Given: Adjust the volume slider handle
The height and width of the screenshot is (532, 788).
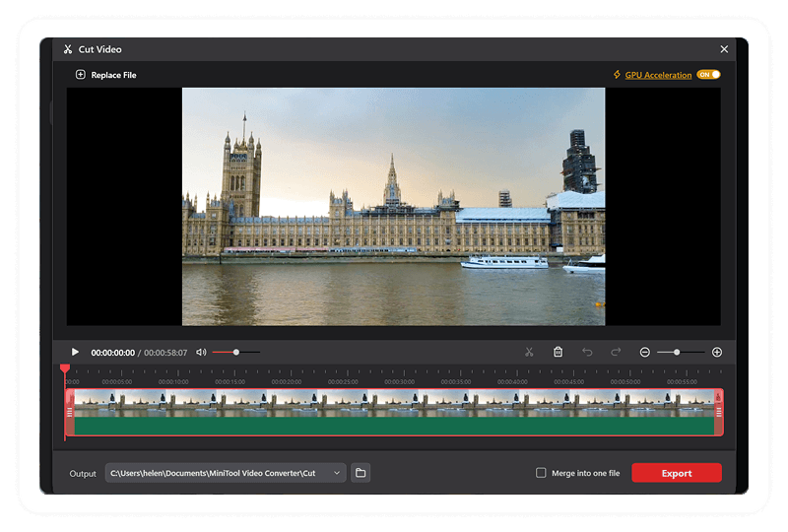Looking at the screenshot, I should click(x=235, y=352).
